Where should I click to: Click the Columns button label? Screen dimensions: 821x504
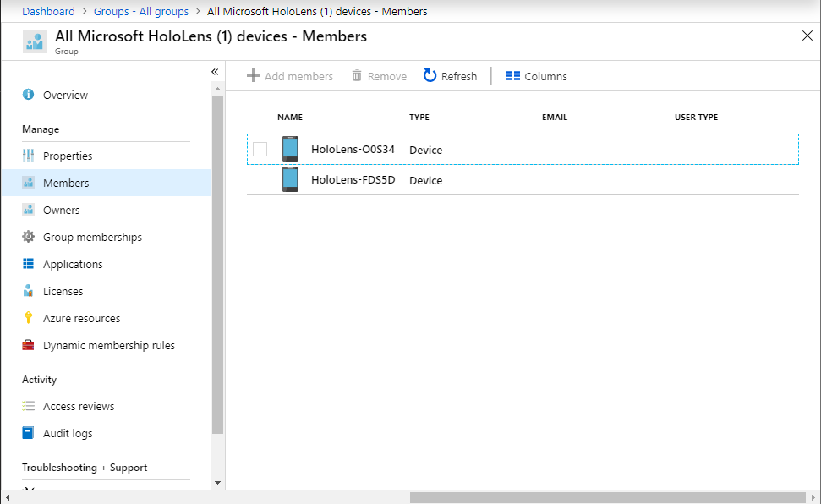[x=545, y=76]
